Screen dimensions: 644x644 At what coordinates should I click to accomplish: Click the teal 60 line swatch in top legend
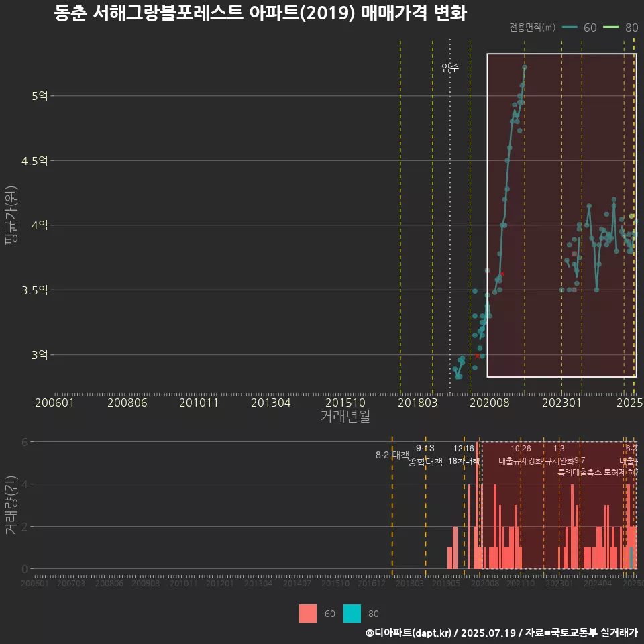pos(570,28)
